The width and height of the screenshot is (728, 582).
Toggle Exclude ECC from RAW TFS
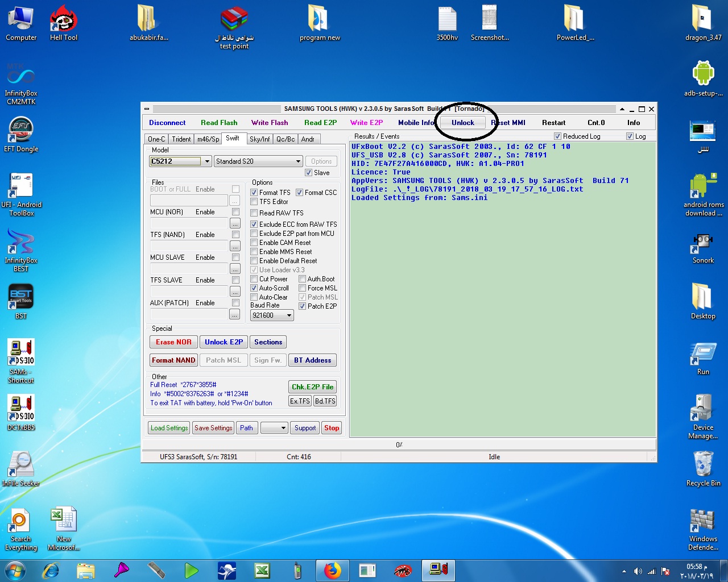tap(254, 225)
